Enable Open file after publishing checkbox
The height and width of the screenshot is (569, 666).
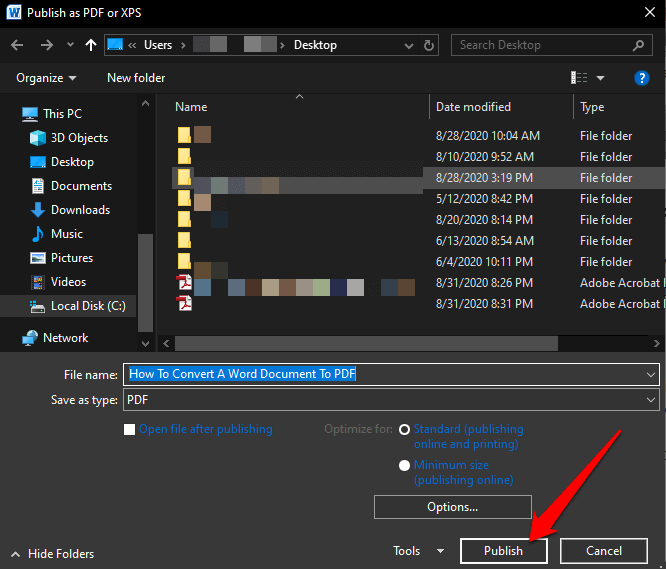[129, 430]
